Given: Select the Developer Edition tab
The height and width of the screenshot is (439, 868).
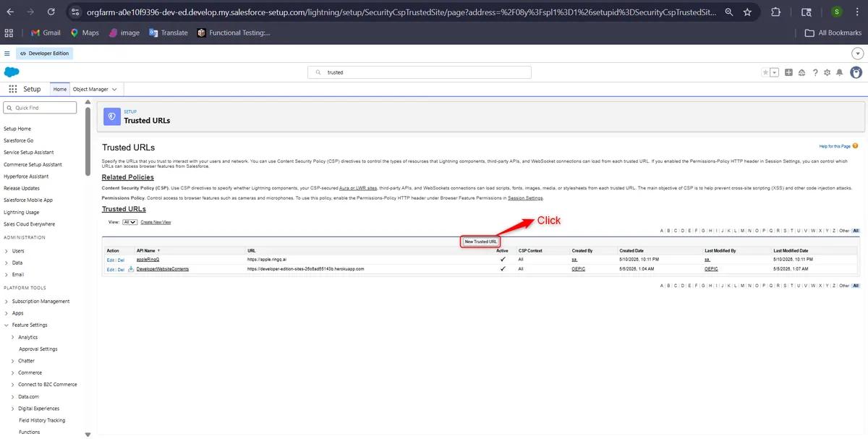Looking at the screenshot, I should (x=43, y=54).
